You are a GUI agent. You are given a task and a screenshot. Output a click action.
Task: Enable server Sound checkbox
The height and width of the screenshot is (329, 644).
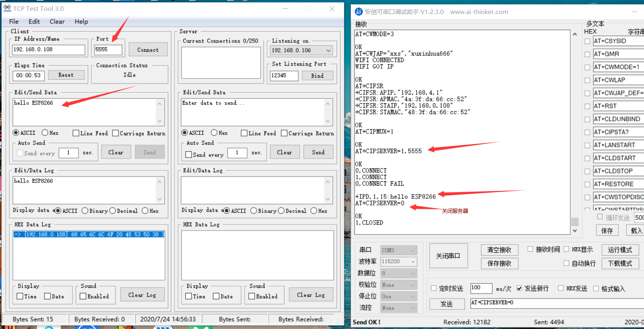[252, 296]
